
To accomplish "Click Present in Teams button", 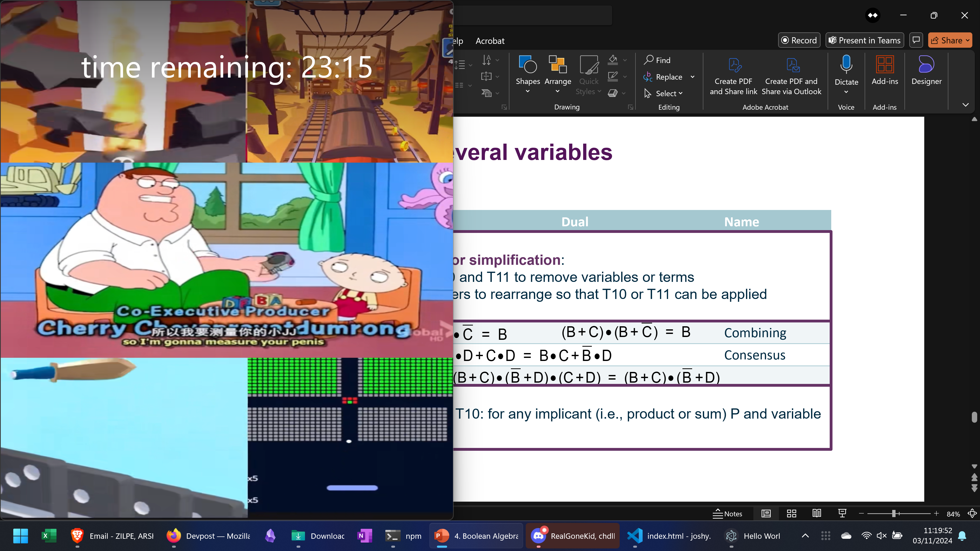I will tap(864, 40).
